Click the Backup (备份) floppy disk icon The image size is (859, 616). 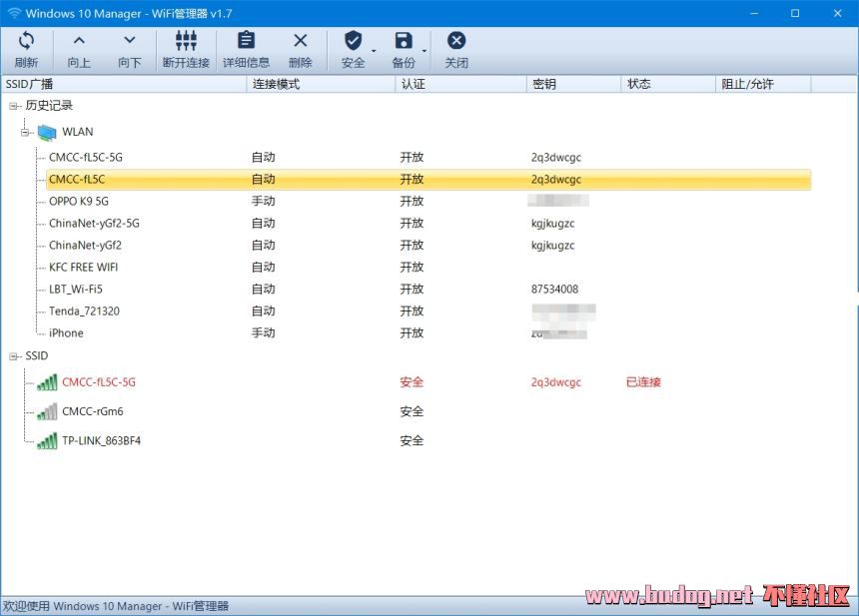[x=404, y=41]
